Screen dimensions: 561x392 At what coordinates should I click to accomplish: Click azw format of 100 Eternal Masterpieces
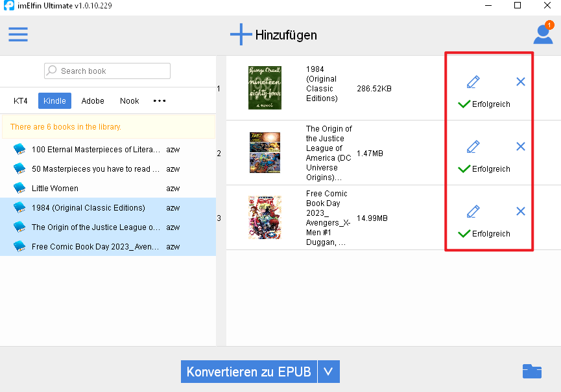(x=173, y=150)
